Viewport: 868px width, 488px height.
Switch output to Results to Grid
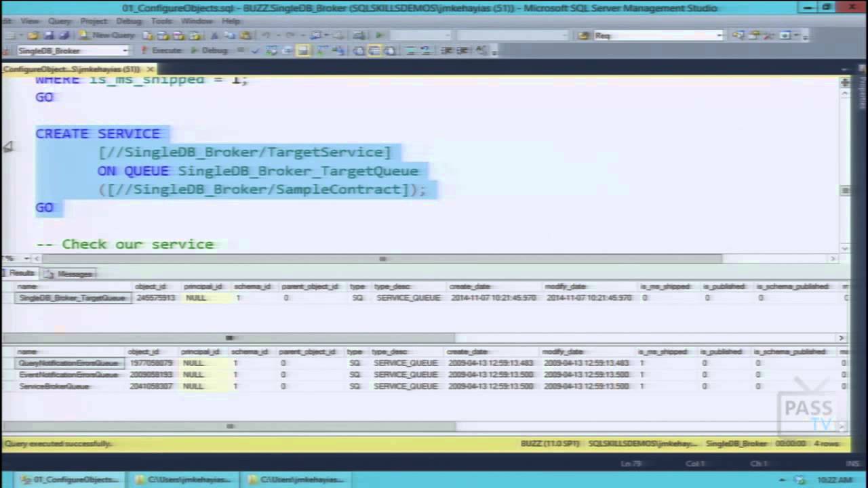click(x=374, y=50)
